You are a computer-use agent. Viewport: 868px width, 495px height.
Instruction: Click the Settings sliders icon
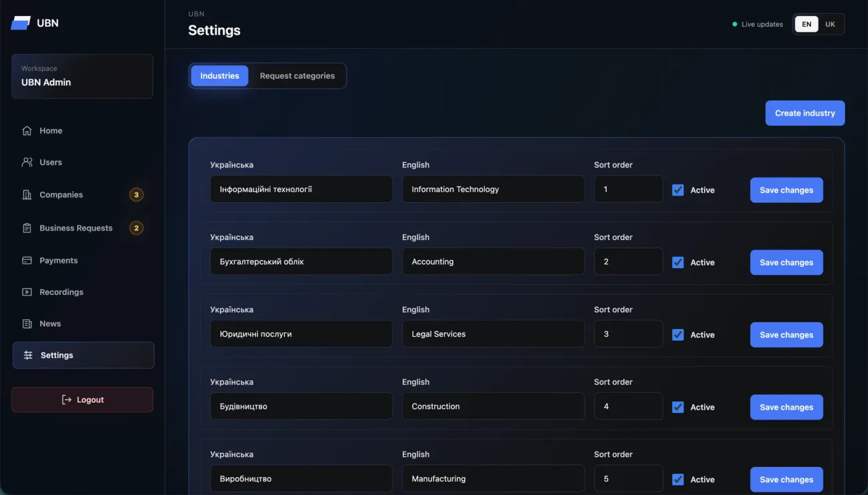point(28,356)
